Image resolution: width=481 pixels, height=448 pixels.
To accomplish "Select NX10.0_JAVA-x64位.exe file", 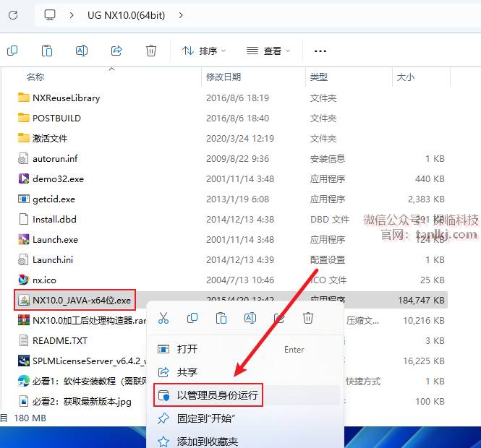I will (82, 301).
